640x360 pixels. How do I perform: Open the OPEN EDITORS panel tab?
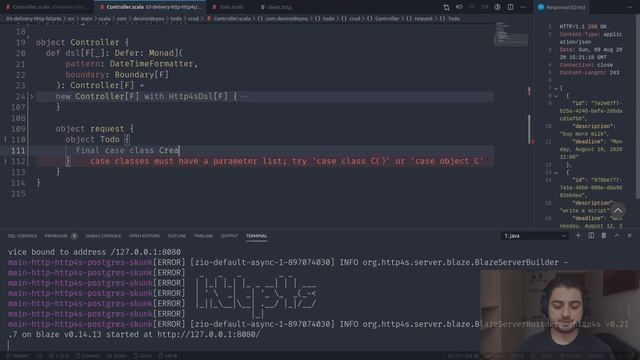point(144,236)
